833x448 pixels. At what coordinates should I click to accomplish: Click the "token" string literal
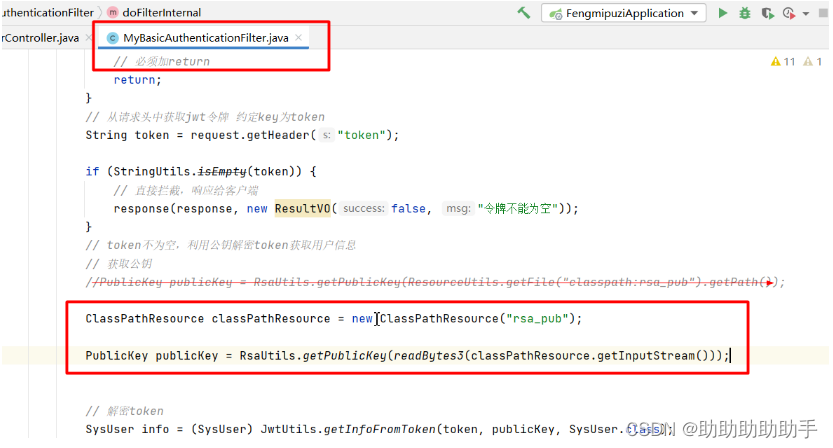(361, 135)
